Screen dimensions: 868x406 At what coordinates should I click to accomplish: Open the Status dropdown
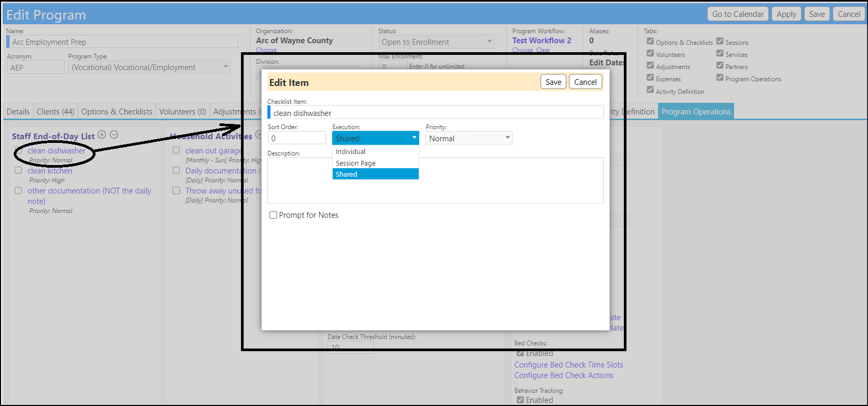tap(436, 42)
